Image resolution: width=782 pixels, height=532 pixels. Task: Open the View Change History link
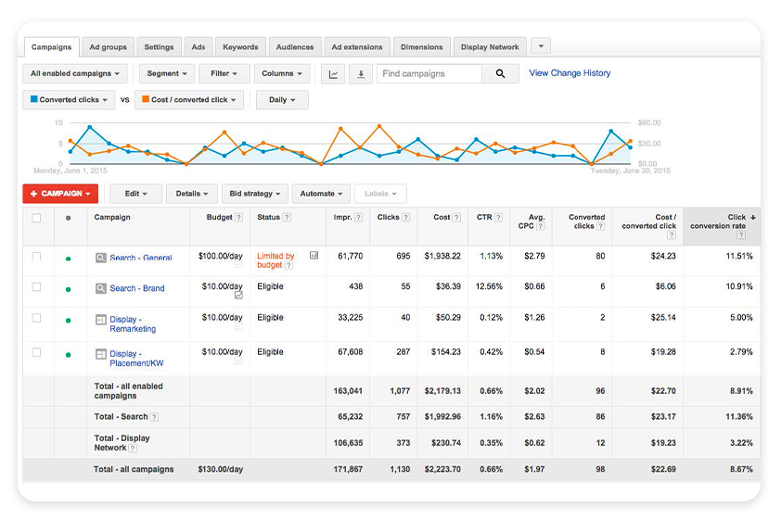tap(570, 73)
